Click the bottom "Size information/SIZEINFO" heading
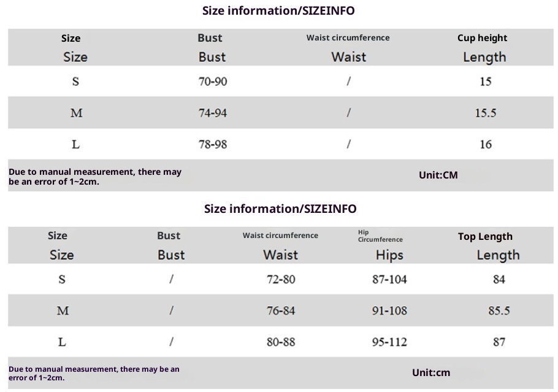The width and height of the screenshot is (558, 392). coord(280,209)
